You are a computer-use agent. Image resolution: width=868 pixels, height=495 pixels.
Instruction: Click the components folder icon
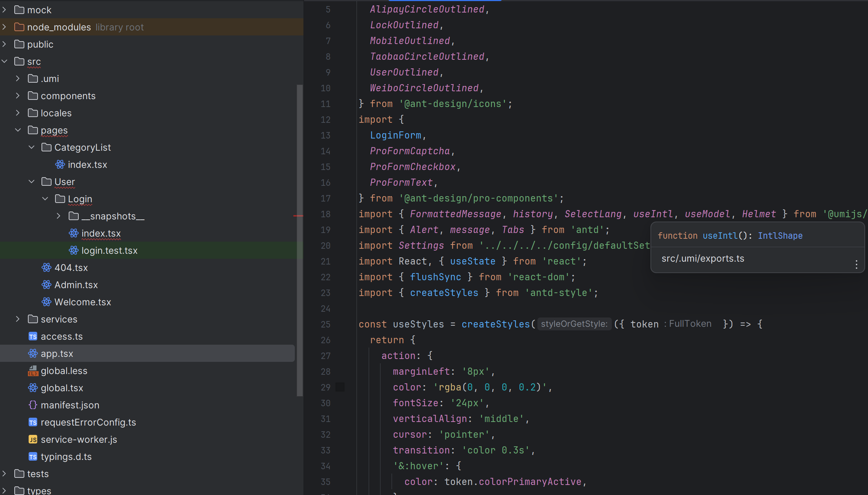(x=33, y=96)
